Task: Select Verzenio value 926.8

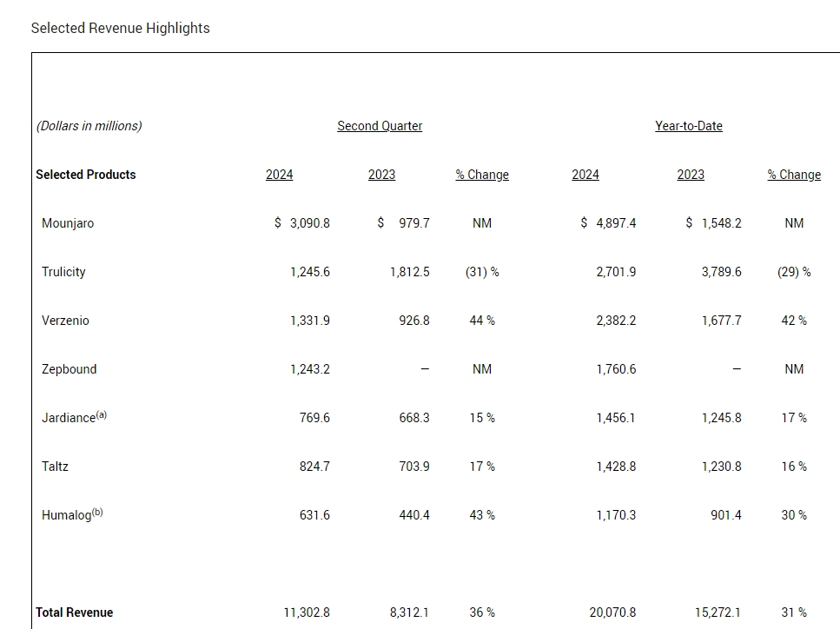Action: (x=414, y=321)
